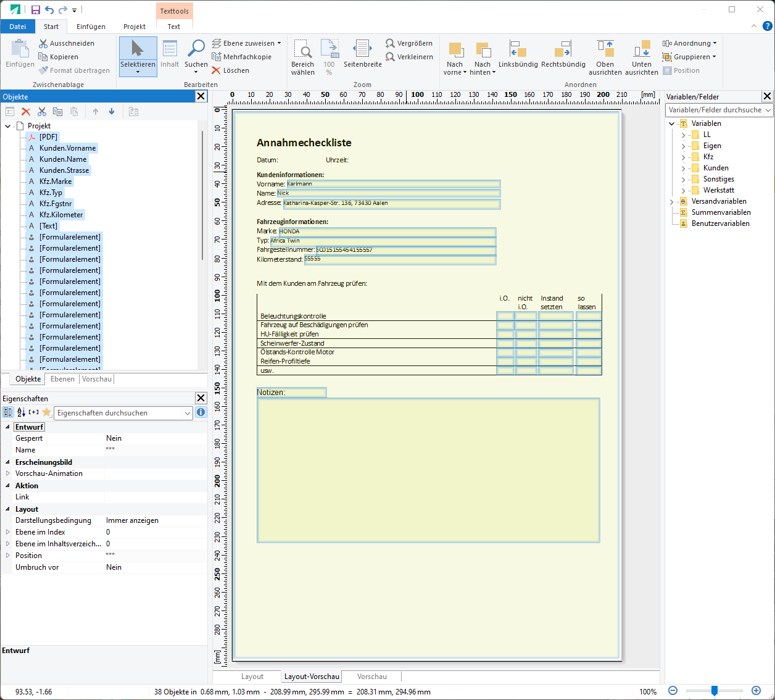Open the Datei menu tab
The width and height of the screenshot is (775, 700).
tap(18, 27)
